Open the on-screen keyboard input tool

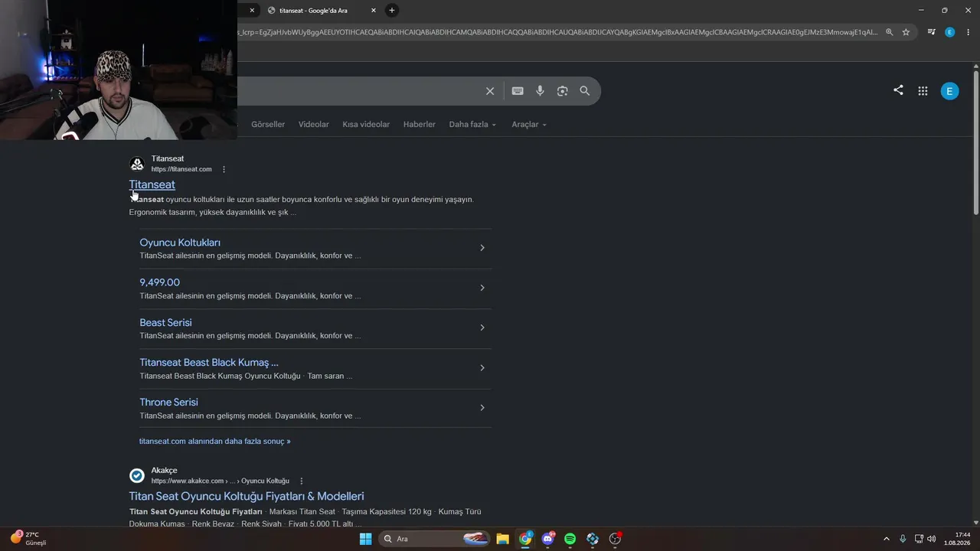click(x=518, y=91)
